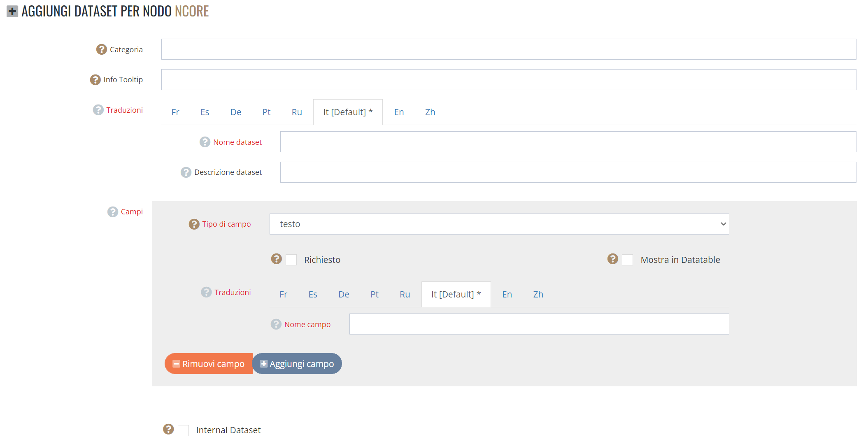Select De tab in the Campi translations
Screen dimensions: 868x446
tap(344, 295)
